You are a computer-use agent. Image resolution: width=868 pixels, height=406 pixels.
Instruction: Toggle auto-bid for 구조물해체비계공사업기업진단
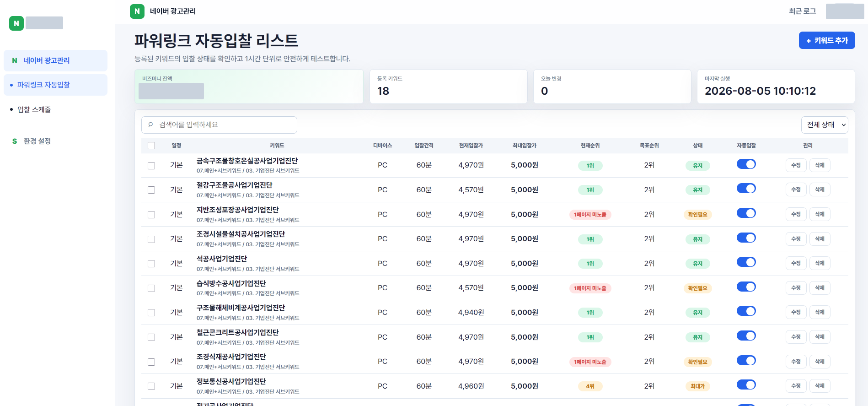pyautogui.click(x=746, y=311)
